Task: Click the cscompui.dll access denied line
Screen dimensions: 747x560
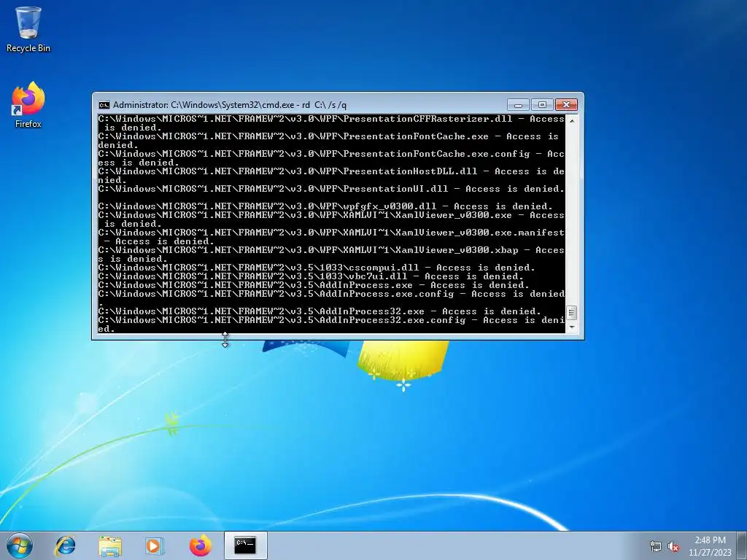Action: click(317, 267)
